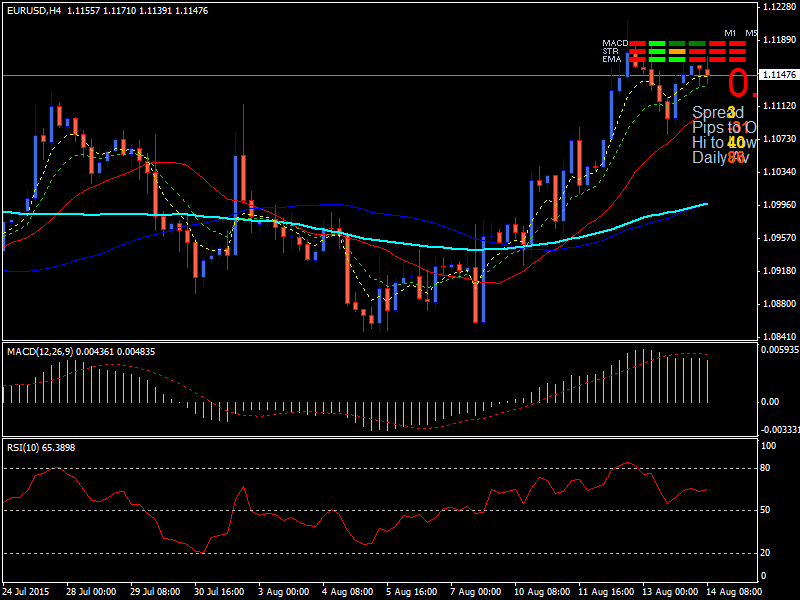Screen dimensions: 800x600
Task: Click the 1.12280 top price label
Action: coord(779,7)
